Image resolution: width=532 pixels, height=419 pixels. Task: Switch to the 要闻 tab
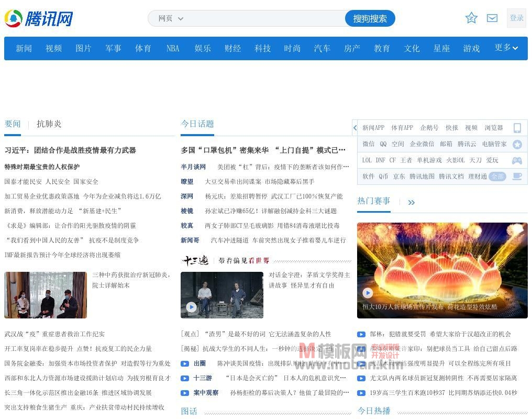click(13, 124)
